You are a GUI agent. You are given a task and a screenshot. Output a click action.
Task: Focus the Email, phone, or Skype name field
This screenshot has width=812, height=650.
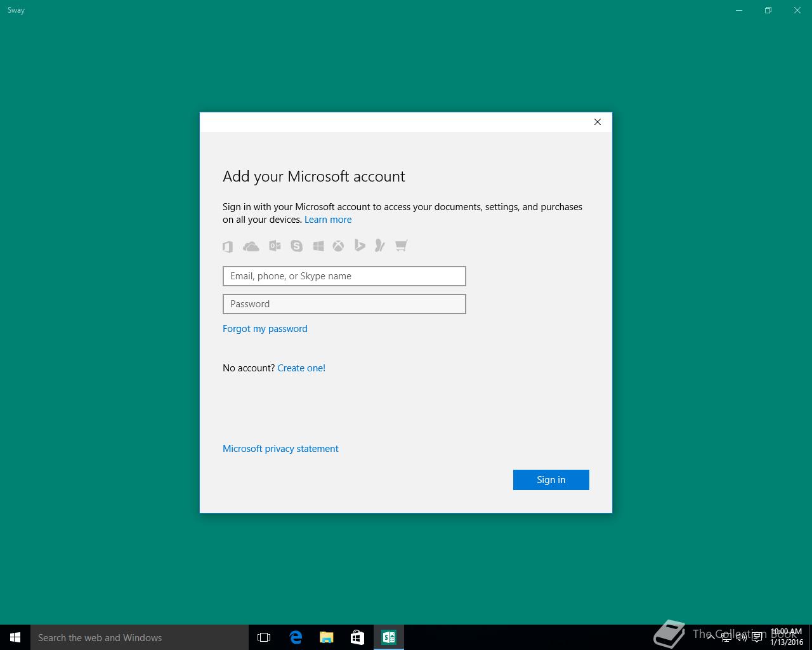[344, 276]
